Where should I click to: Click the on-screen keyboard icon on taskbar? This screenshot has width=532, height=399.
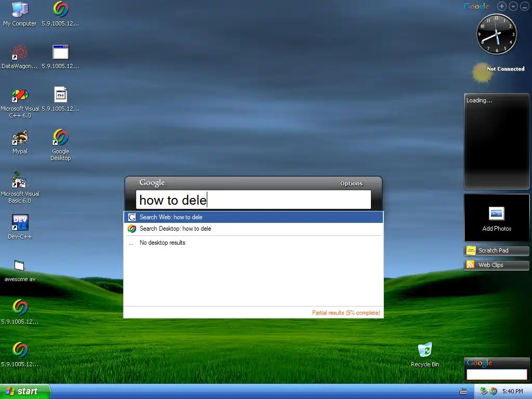pyautogui.click(x=463, y=392)
